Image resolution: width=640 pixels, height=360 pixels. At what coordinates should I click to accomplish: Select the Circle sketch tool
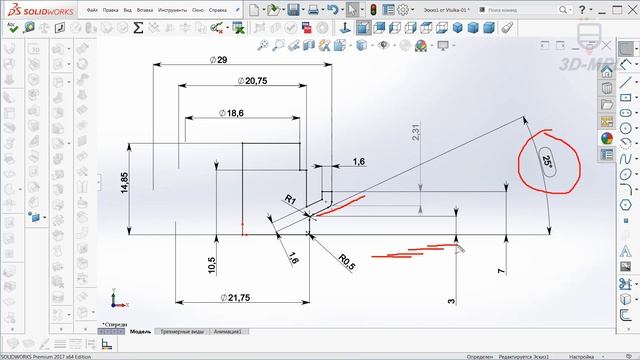click(625, 128)
